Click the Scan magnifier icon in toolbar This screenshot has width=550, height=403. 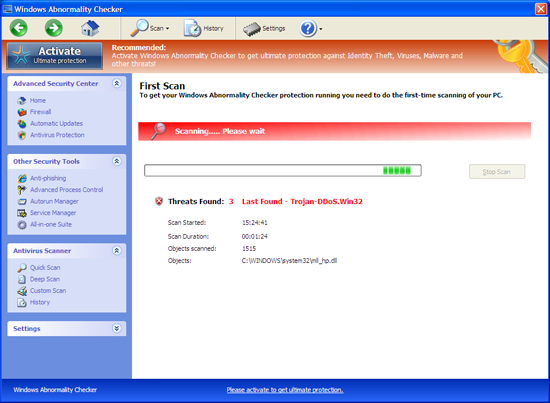[x=139, y=28]
